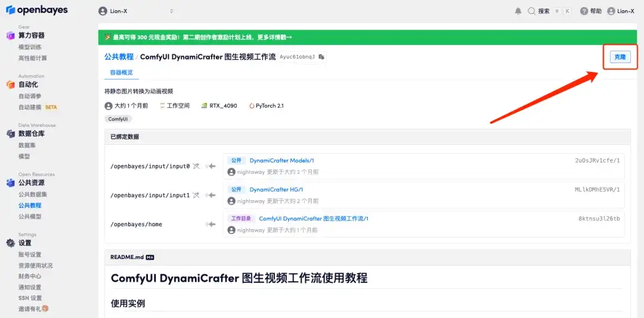Click the 公共资源 section icon
Screen dimensions: 644x318
tap(10, 183)
